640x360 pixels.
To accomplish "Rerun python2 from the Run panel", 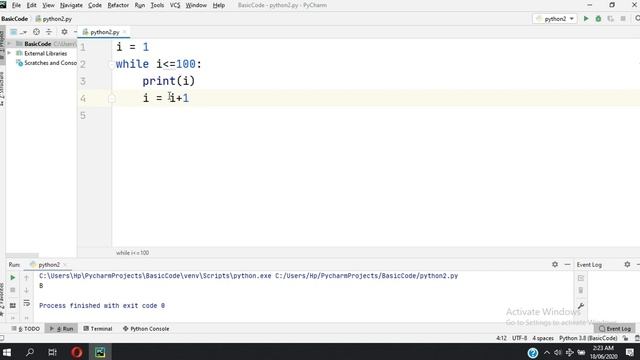I will coord(13,278).
